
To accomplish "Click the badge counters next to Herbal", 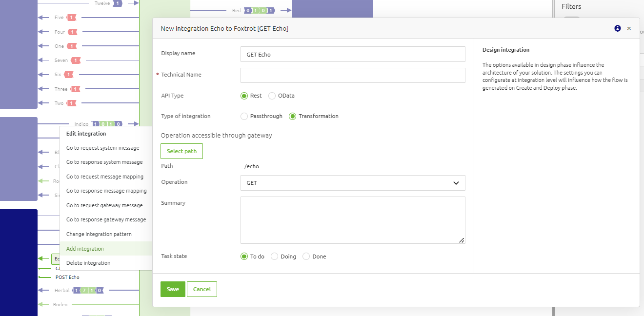I will pos(87,290).
